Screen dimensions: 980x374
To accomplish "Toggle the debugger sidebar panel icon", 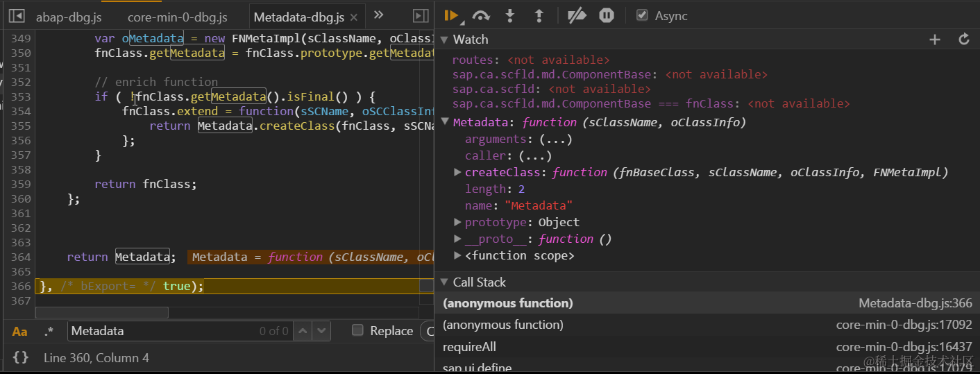I will click(421, 15).
